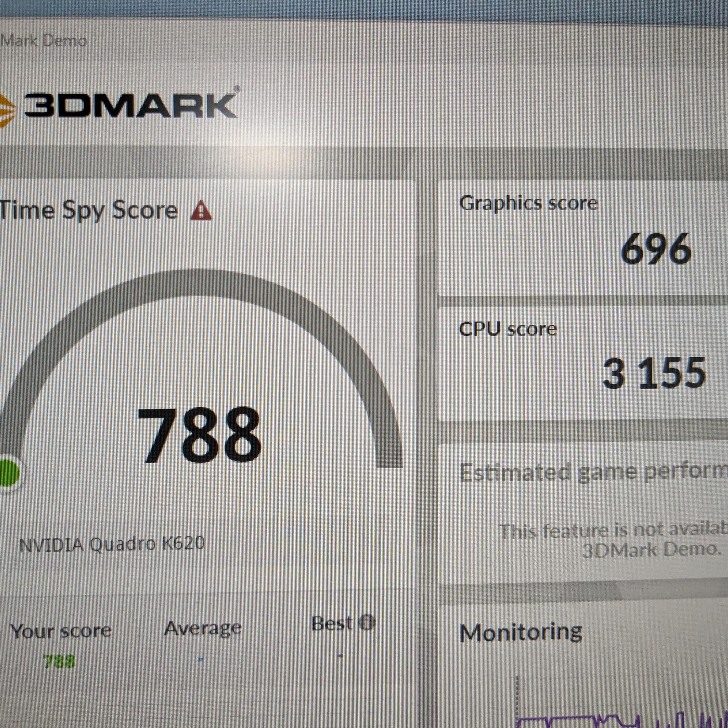Click the info icon next to Best

[366, 622]
